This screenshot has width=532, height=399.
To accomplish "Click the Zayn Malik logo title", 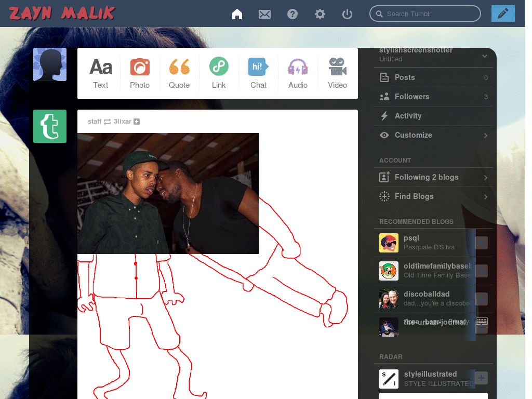I will [x=62, y=14].
